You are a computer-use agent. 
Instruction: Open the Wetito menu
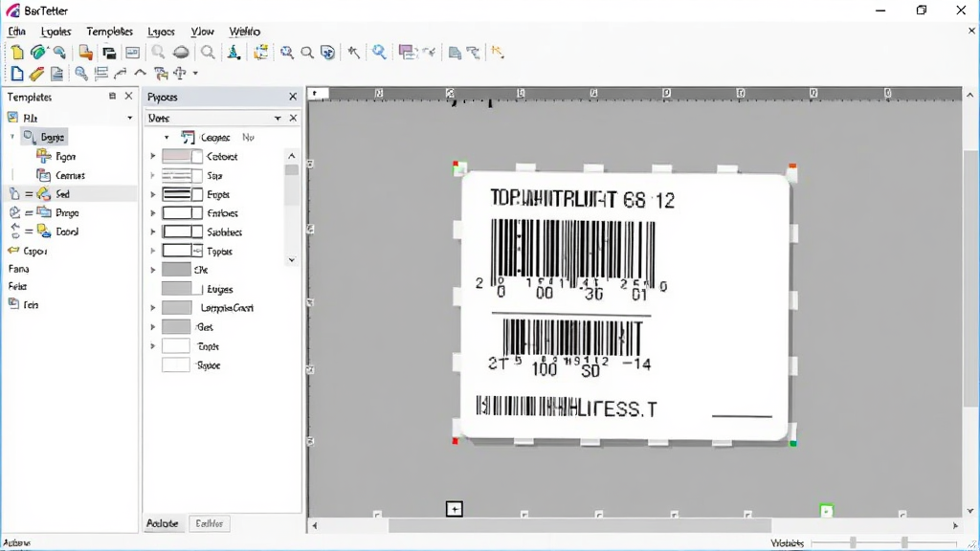244,32
